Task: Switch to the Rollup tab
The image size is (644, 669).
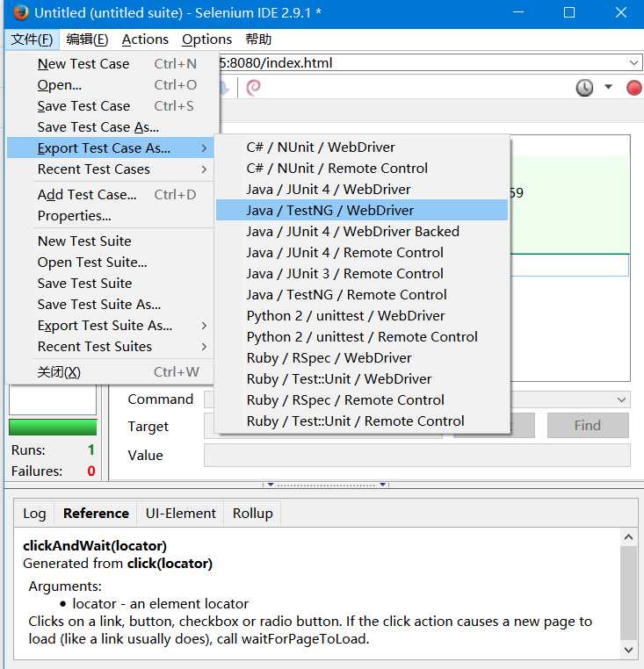Action: tap(252, 514)
